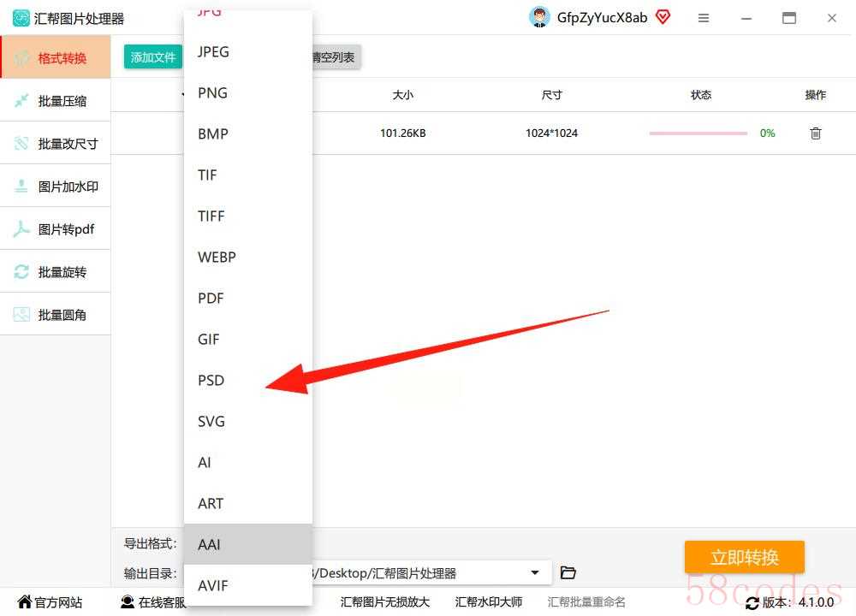Browse output folder with folder icon
This screenshot has width=856, height=616.
(x=568, y=572)
